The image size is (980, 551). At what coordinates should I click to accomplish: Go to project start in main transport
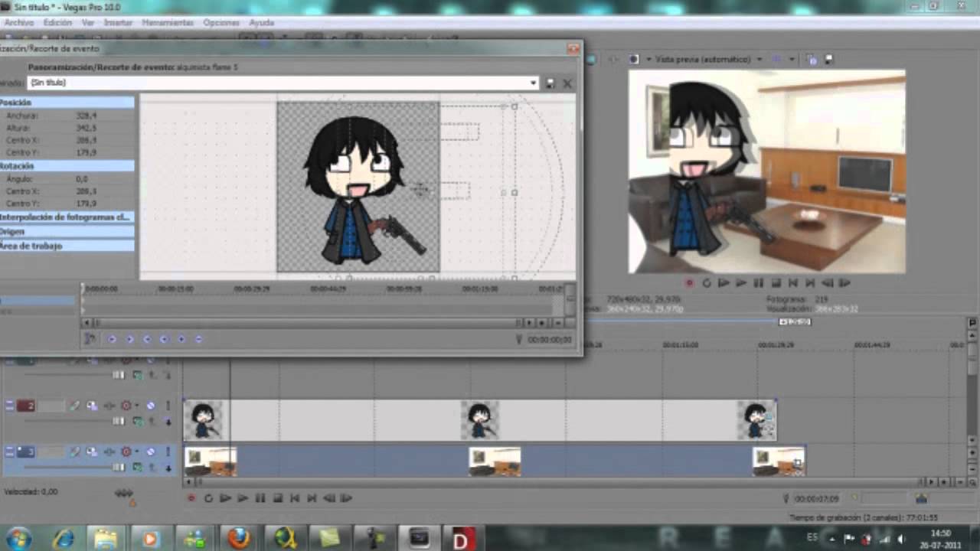pyautogui.click(x=295, y=498)
